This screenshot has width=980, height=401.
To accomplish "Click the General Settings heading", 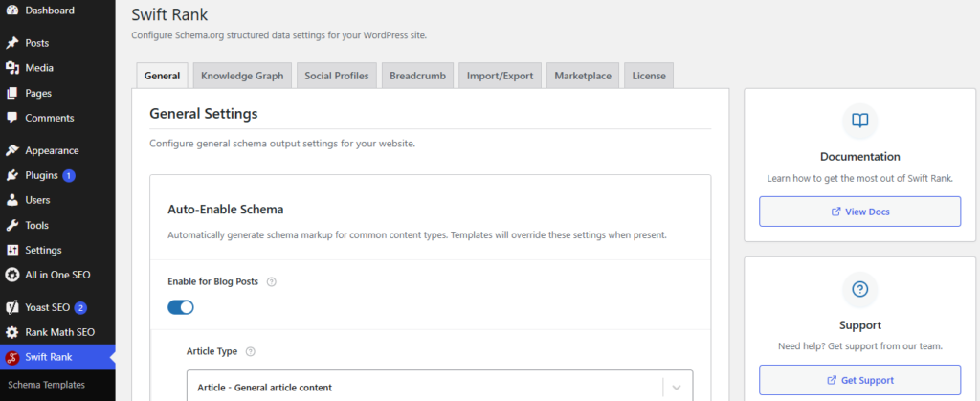I will pyautogui.click(x=204, y=114).
